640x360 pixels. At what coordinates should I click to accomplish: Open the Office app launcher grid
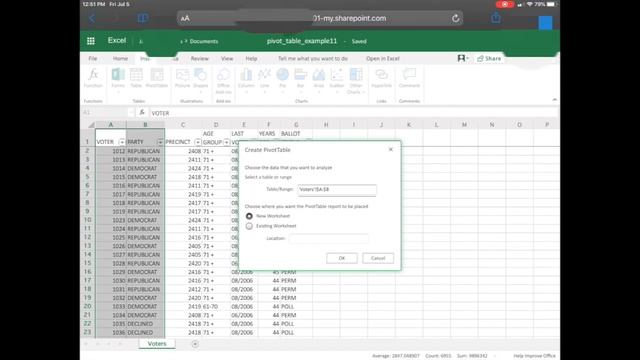91,41
